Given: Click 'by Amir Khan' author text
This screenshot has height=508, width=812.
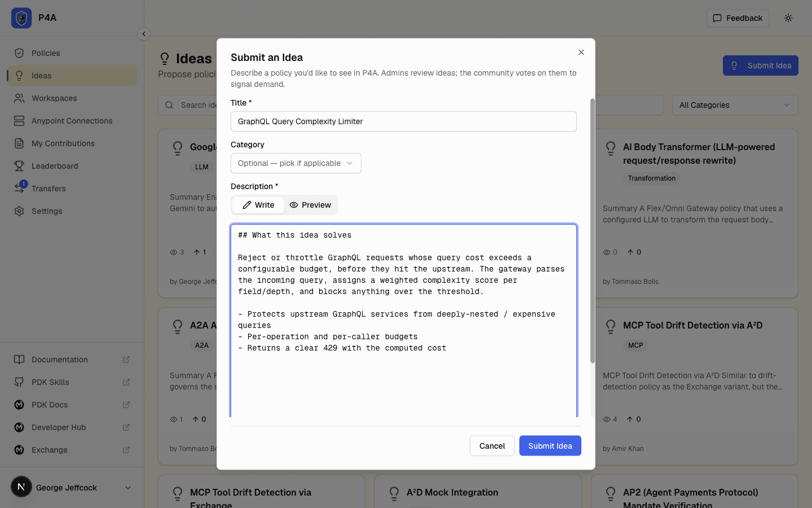Looking at the screenshot, I should click(x=623, y=449).
